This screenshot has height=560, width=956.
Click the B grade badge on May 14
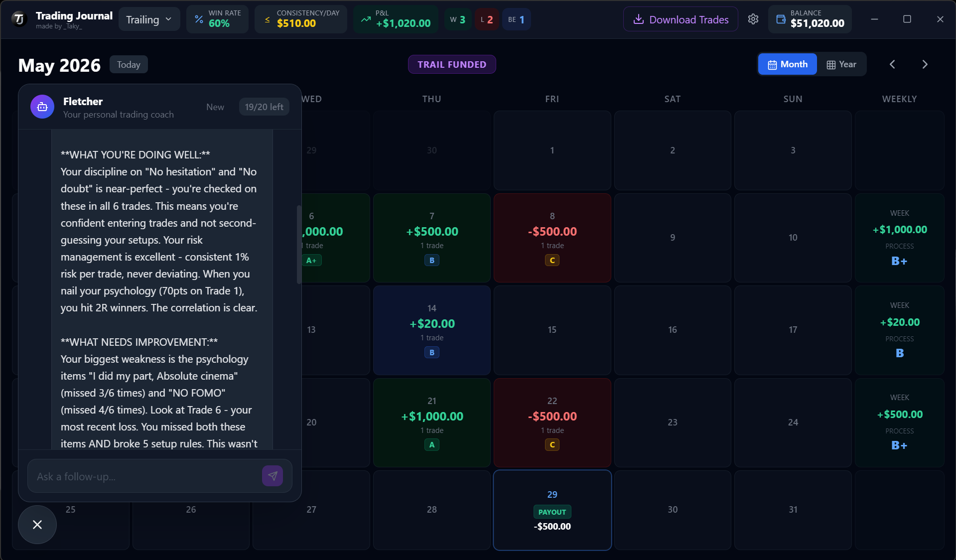tap(432, 352)
